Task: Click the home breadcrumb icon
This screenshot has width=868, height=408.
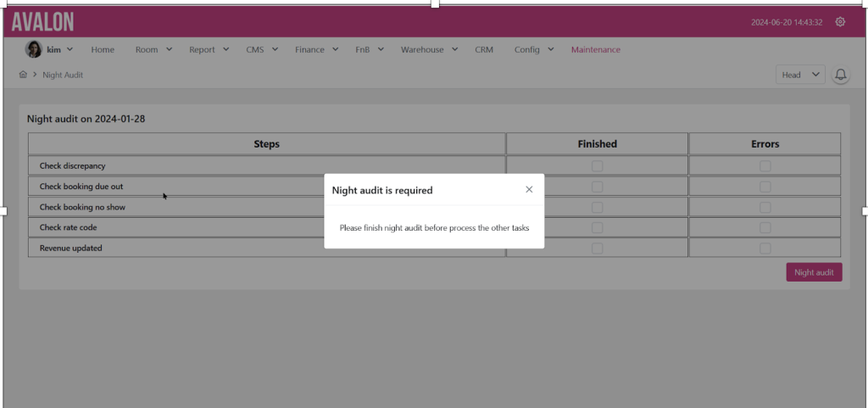Action: click(x=23, y=75)
